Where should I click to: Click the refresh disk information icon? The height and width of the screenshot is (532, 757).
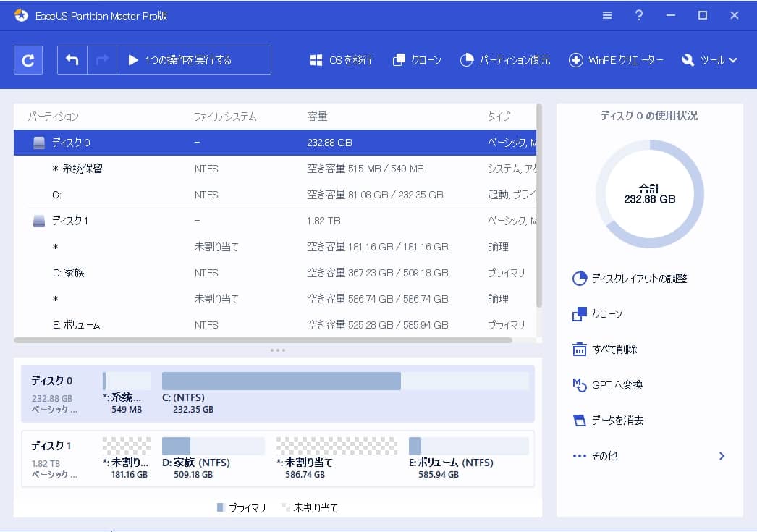[28, 60]
